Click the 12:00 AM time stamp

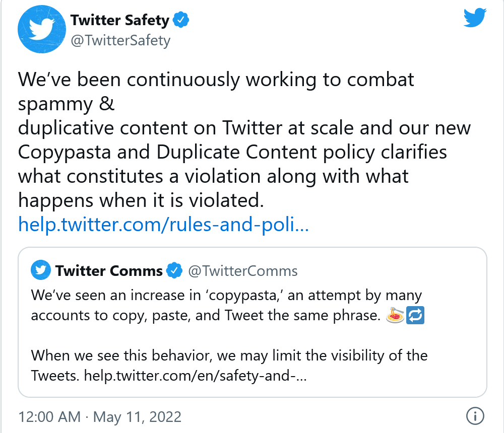point(49,417)
